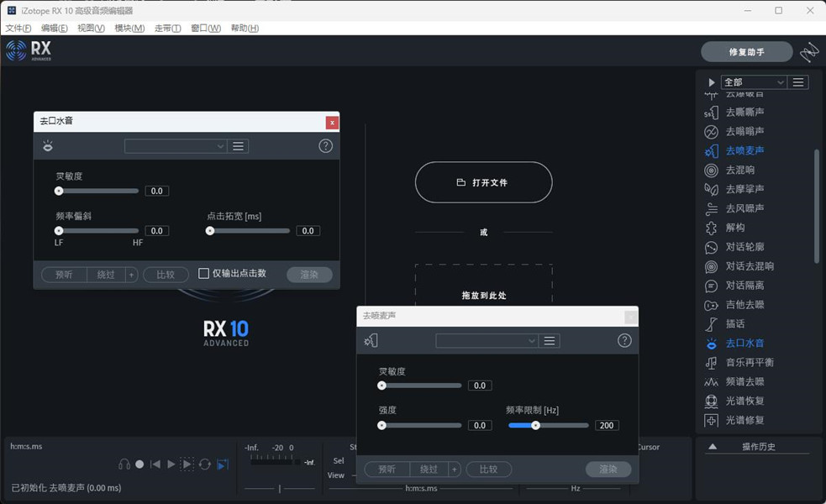The image size is (826, 504).
Task: Open the 帮助(H) menu
Action: (x=245, y=28)
